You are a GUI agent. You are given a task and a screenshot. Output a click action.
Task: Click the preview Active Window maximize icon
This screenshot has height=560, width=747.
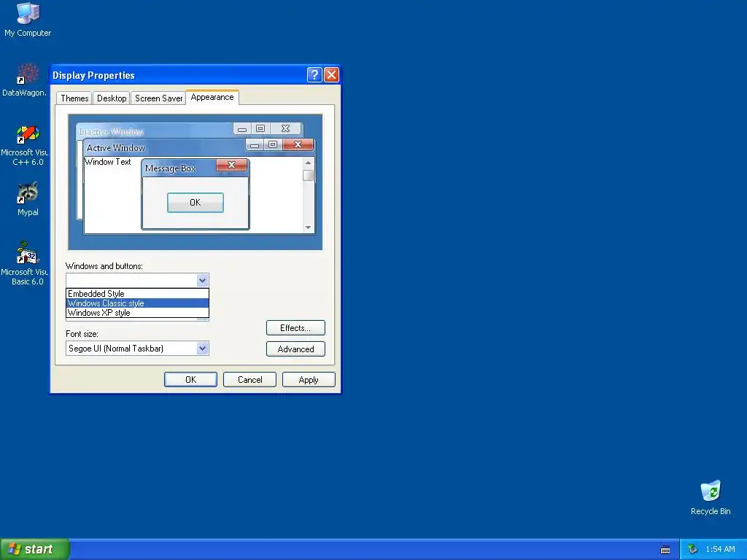pos(273,144)
